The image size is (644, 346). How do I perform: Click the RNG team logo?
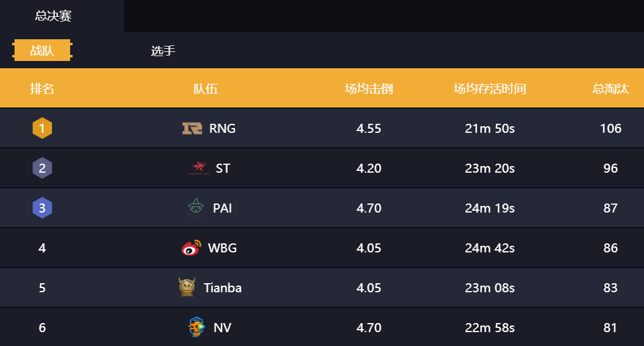pyautogui.click(x=192, y=128)
